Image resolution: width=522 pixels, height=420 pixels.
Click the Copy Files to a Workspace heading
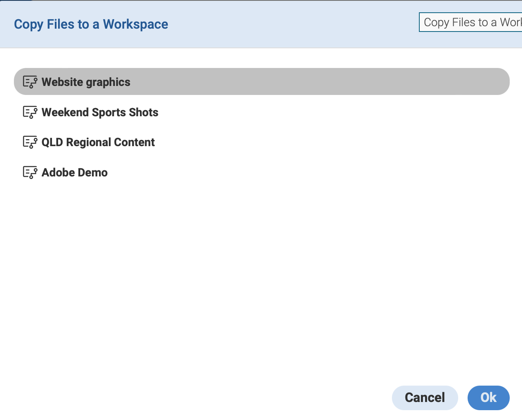pos(91,24)
